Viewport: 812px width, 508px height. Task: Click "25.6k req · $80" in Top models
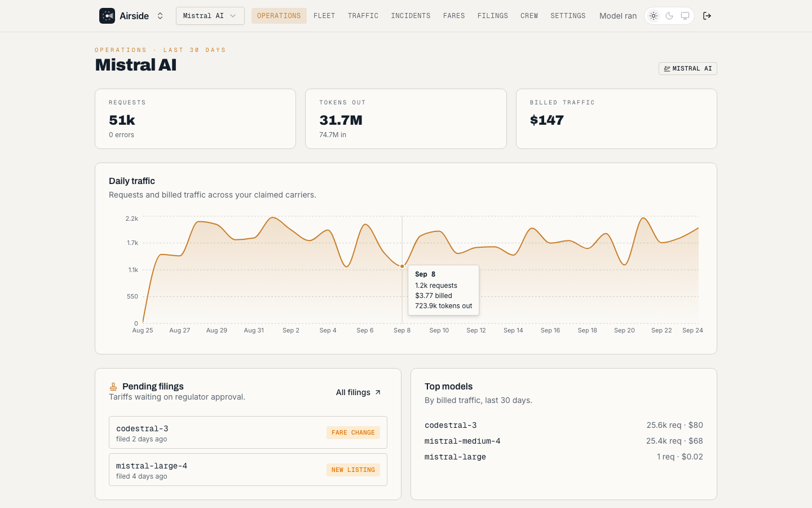[674, 425]
